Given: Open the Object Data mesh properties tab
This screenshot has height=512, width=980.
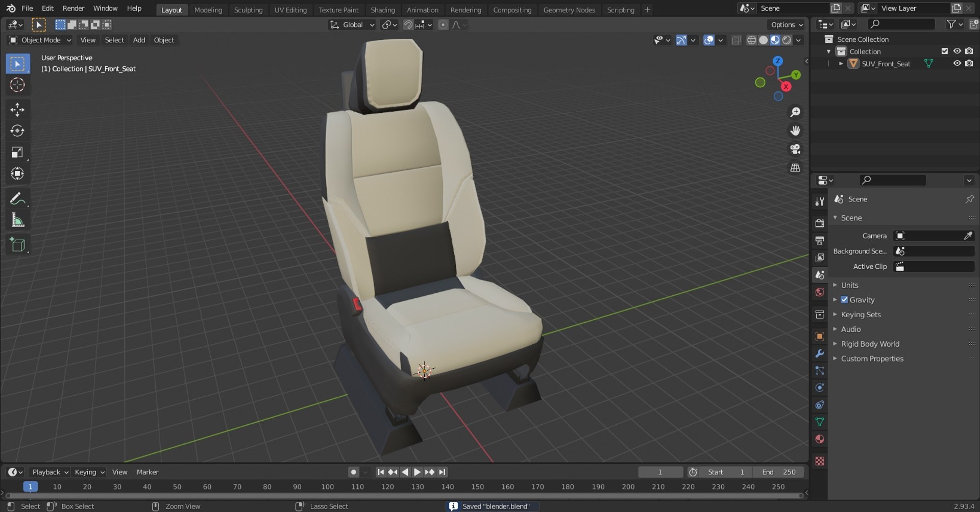Looking at the screenshot, I should point(820,422).
